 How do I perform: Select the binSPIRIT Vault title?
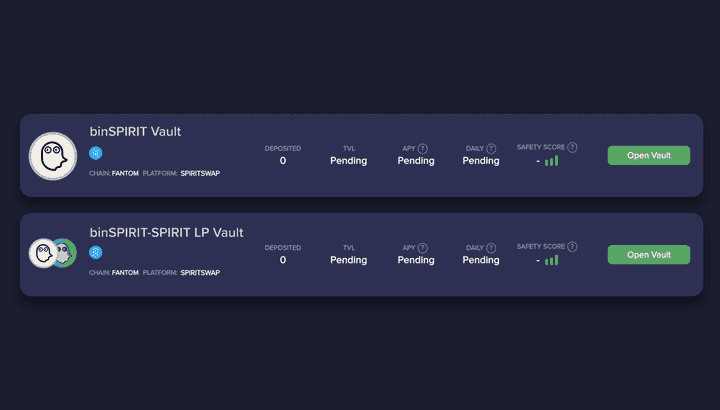(x=135, y=132)
